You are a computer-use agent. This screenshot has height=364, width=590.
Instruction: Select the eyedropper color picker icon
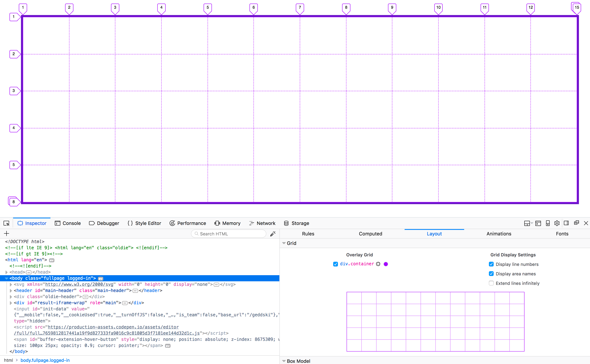(x=273, y=233)
